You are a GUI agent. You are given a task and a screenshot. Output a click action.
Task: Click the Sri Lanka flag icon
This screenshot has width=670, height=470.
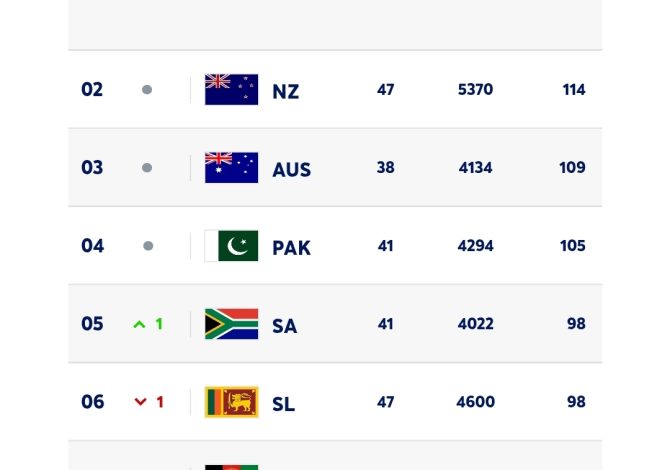(x=231, y=402)
